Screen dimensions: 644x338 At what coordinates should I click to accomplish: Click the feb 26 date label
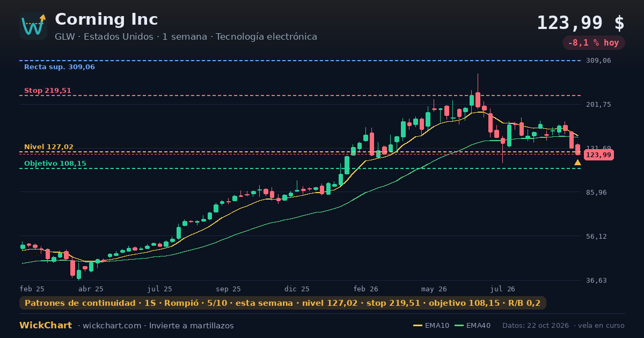(x=366, y=289)
